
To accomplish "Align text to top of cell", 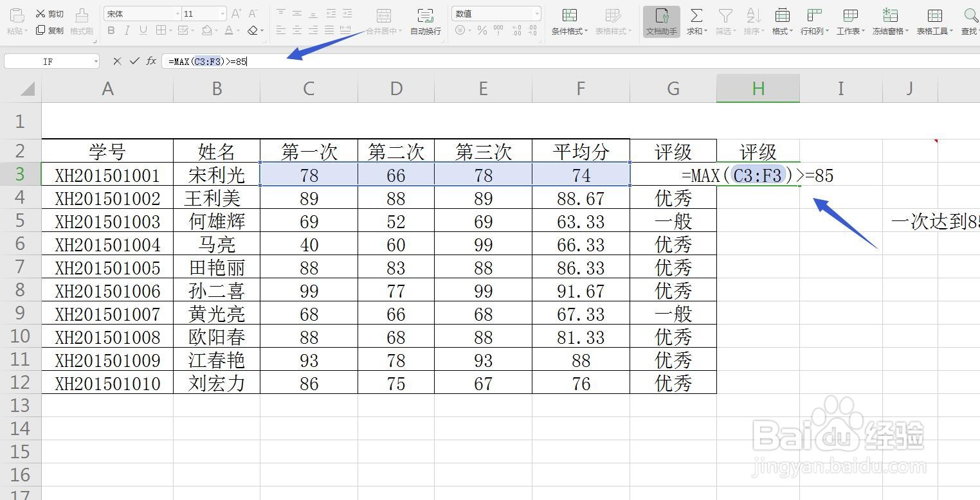I will pyautogui.click(x=281, y=13).
